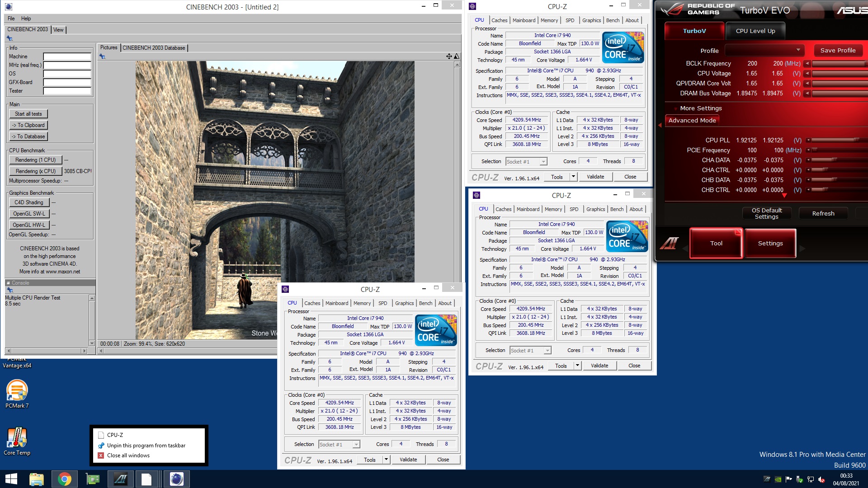Open Socket #1 dropdown in CPU-Z overlapping CINEBENCH
Screen dimensions: 868x488
(339, 445)
